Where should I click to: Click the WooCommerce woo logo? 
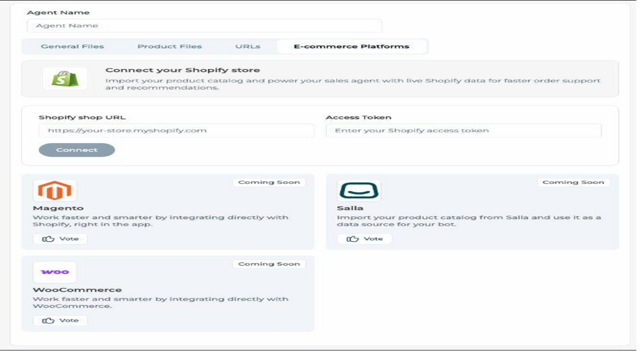click(55, 272)
